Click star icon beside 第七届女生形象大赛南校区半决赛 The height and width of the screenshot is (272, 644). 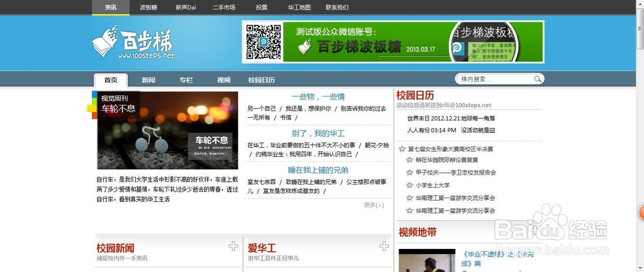click(x=402, y=149)
